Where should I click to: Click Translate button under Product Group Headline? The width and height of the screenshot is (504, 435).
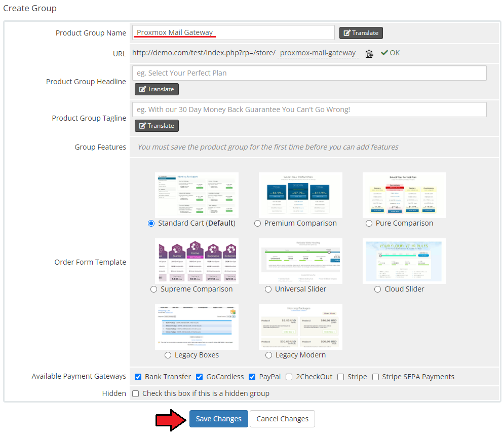coord(157,89)
